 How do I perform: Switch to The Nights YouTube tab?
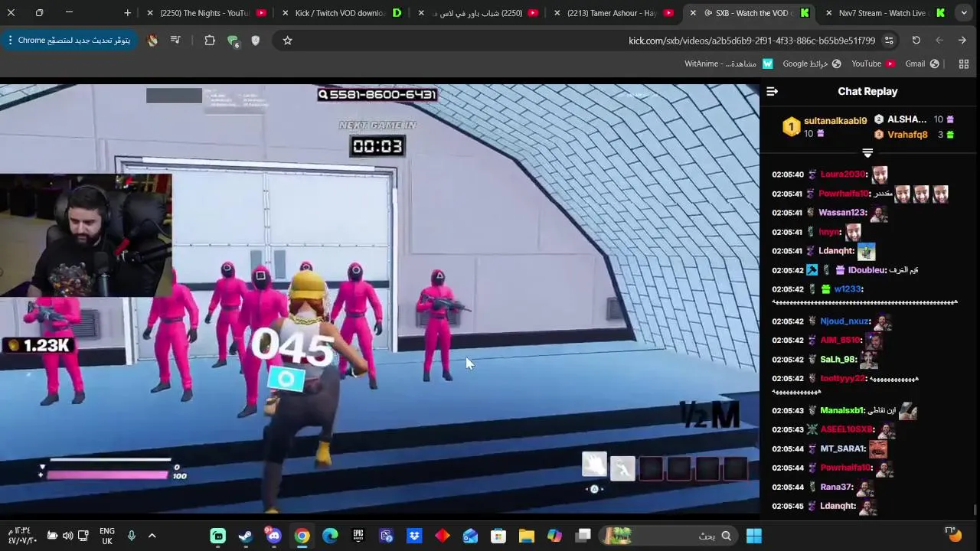tap(207, 13)
